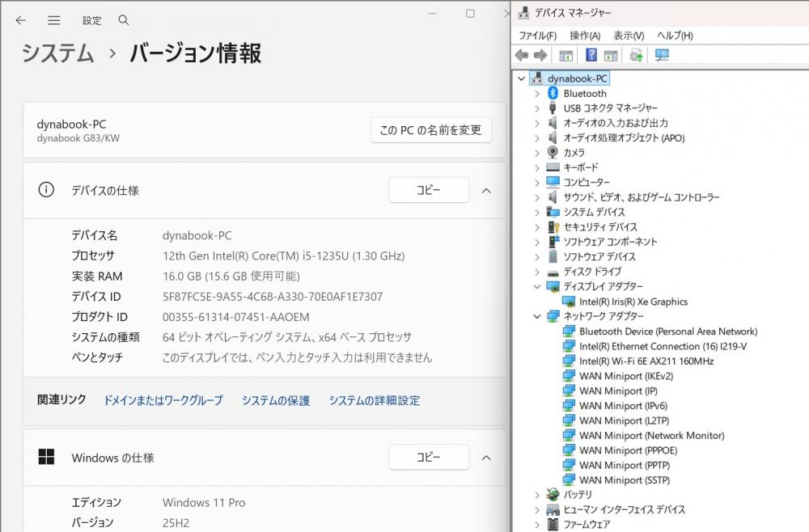
Task: Open ドメインまたはワークグループ link
Action: pos(163,400)
